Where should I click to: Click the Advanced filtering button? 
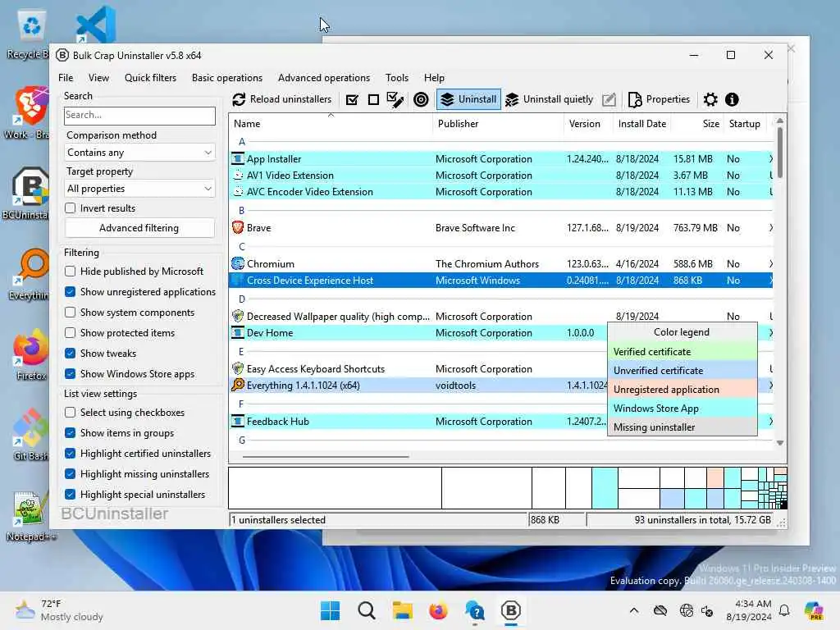coord(139,228)
